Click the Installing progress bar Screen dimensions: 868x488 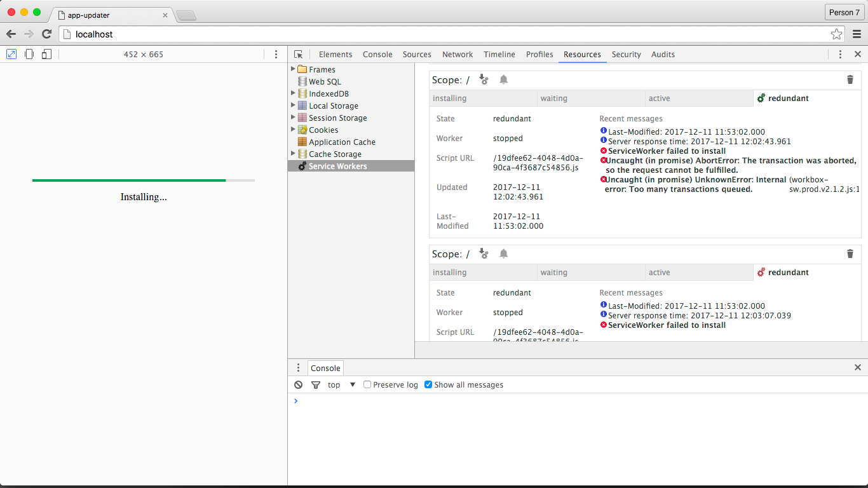coord(143,180)
